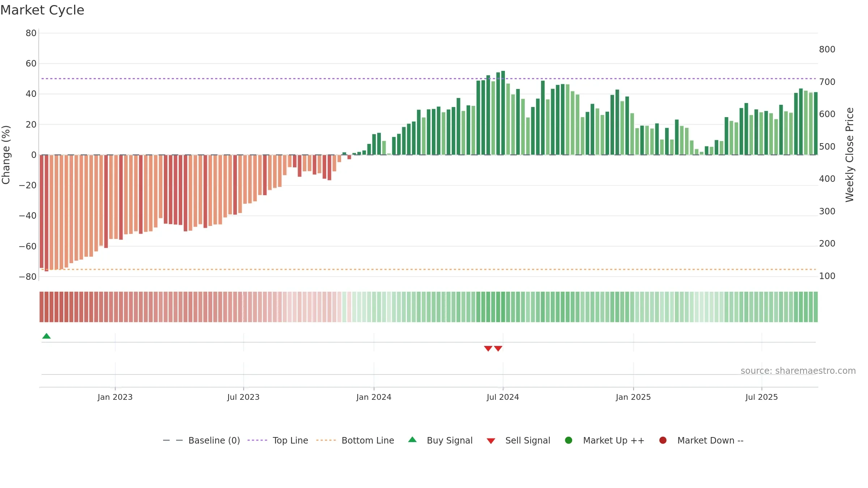Toggle the Buy Signal legend entry
The image size is (868, 488).
(440, 440)
